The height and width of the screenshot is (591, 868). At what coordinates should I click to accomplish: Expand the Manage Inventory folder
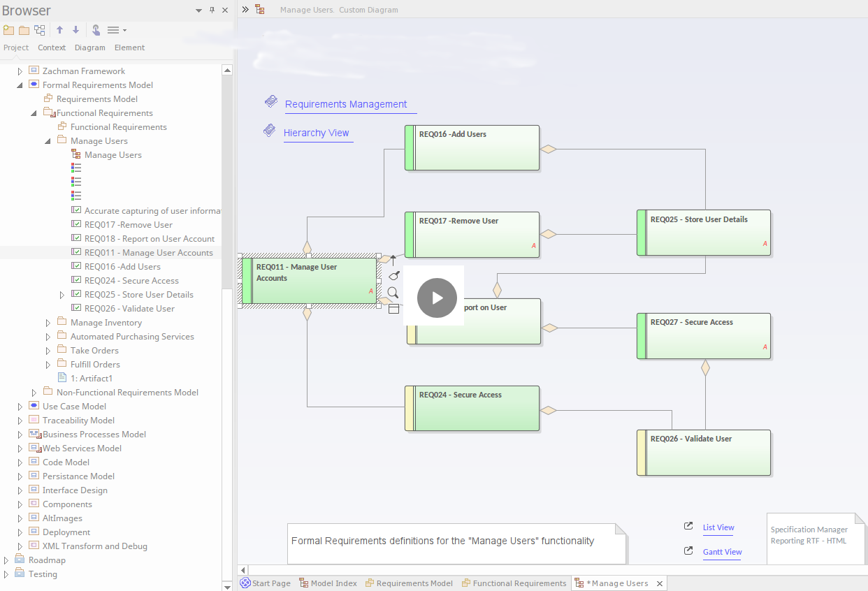point(48,323)
